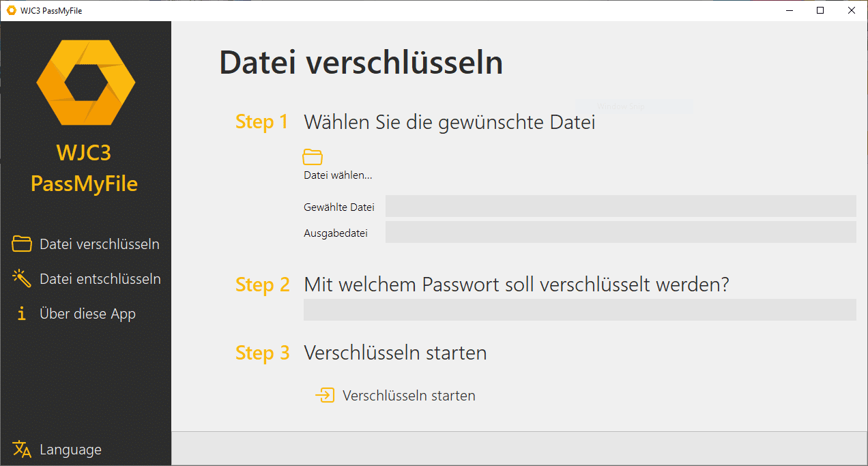Click the "Ausgabedatei" text field
The image size is (868, 466).
[x=621, y=232]
